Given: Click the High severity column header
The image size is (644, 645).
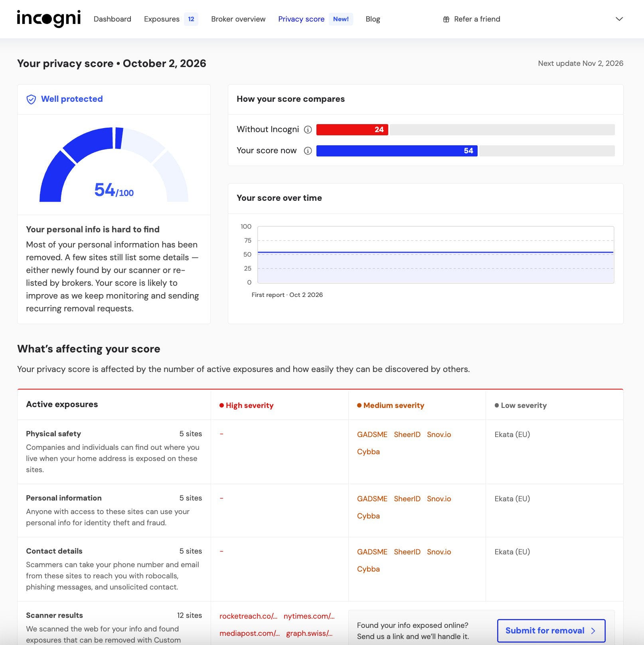Looking at the screenshot, I should [246, 406].
